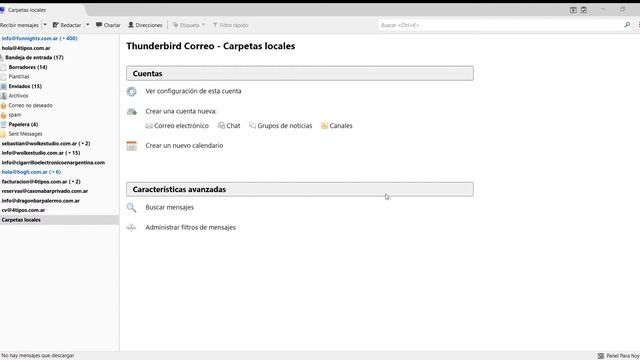
Task: Click Buscar mensajes link
Action: 169,207
